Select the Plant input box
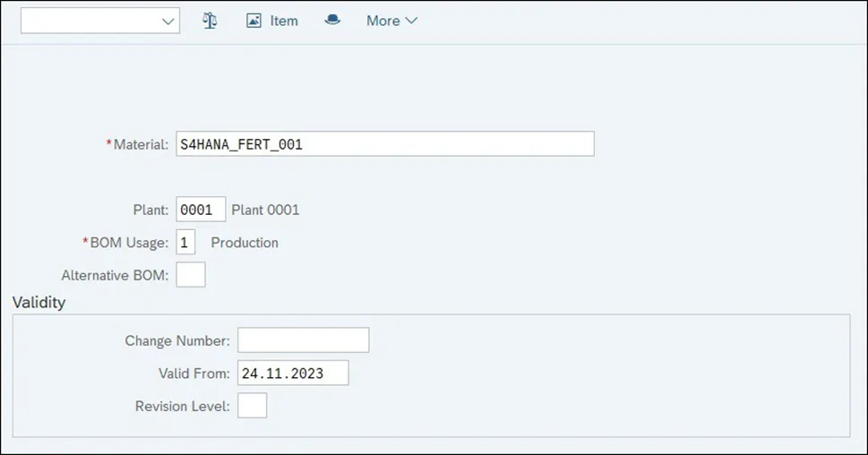 pos(201,210)
